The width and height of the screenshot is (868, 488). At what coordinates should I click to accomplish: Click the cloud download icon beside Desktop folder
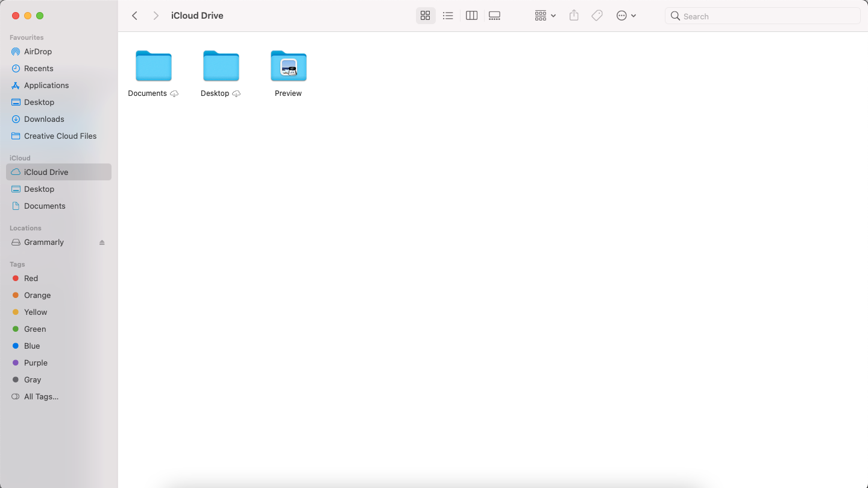(236, 93)
